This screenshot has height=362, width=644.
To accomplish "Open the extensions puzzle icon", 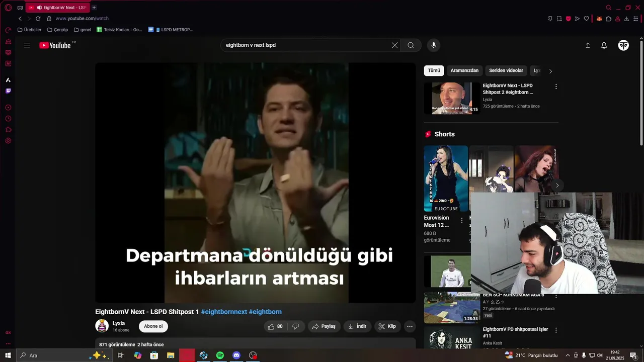I will click(608, 19).
